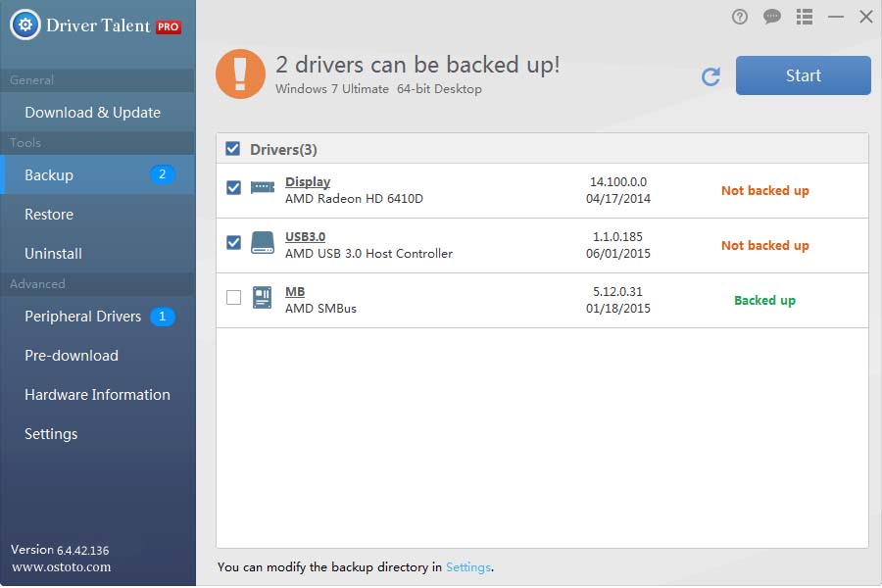Open the help question mark icon
882x588 pixels.
click(x=740, y=17)
